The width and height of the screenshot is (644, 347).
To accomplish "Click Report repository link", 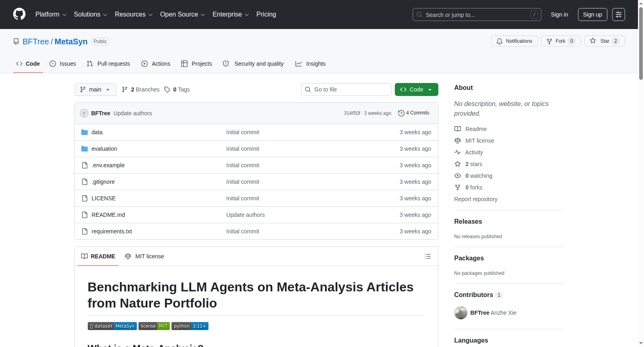I will click(476, 199).
